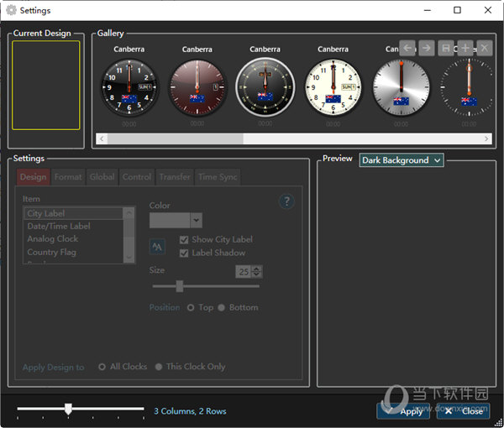The height and width of the screenshot is (428, 504).
Task: Click the save design icon in gallery
Action: (447, 48)
